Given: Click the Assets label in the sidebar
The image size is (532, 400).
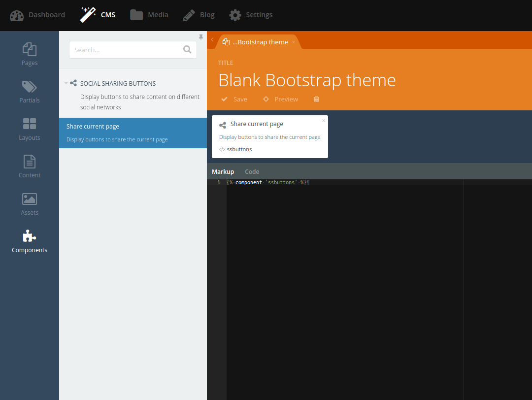Looking at the screenshot, I should click(30, 212).
